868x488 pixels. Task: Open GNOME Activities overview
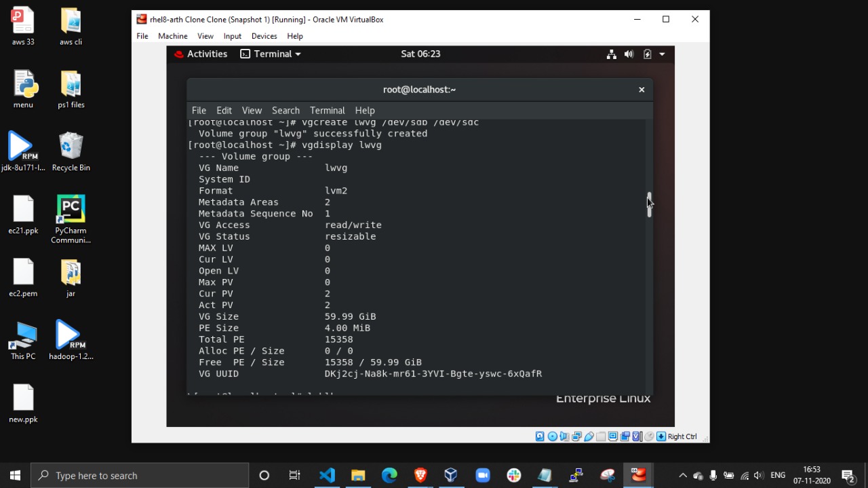[x=201, y=54]
